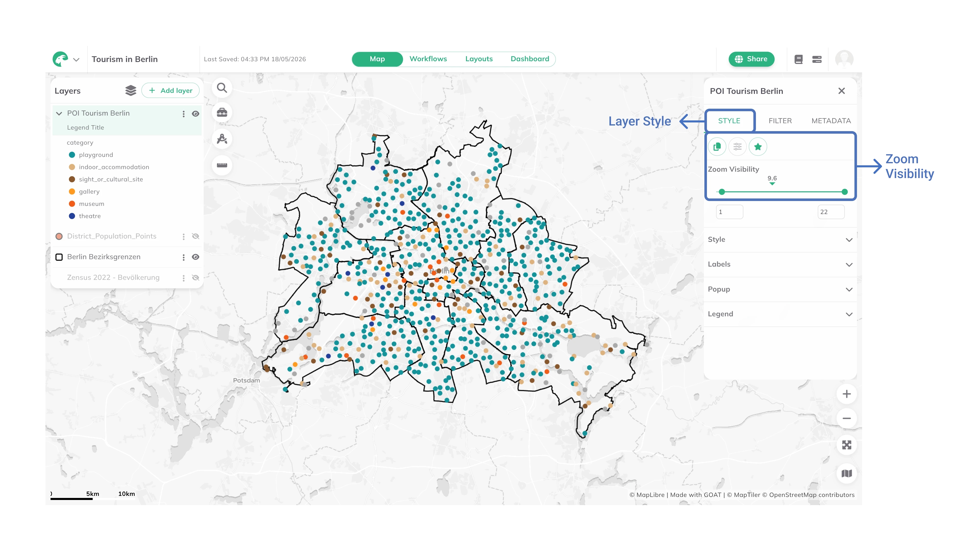
Task: Close the POI Tourism Berlin panel
Action: (841, 91)
